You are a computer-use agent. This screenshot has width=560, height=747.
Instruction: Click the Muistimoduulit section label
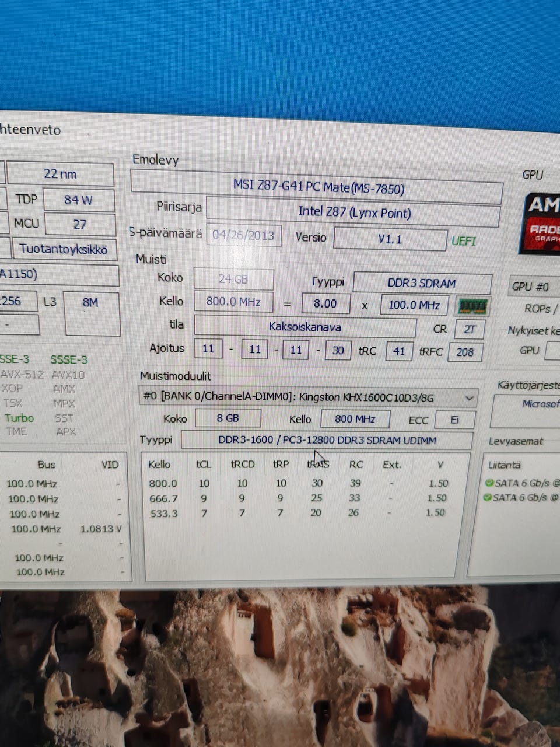point(176,376)
